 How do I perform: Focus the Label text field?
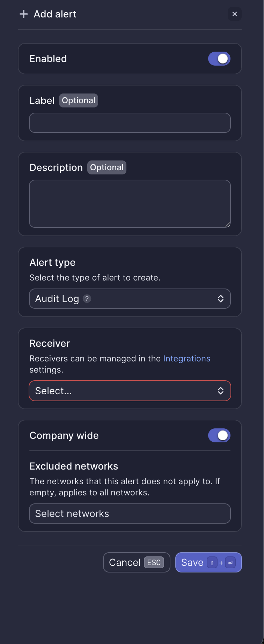130,123
